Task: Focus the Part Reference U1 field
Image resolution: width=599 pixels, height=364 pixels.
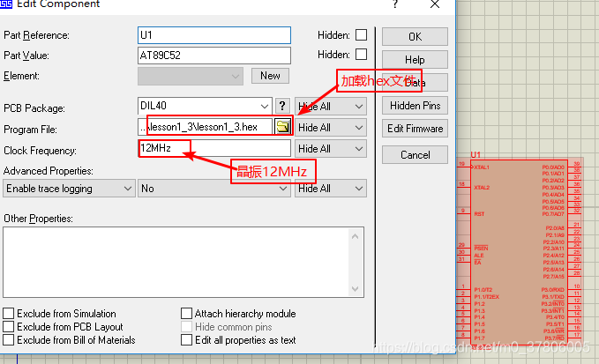Action: pos(213,35)
